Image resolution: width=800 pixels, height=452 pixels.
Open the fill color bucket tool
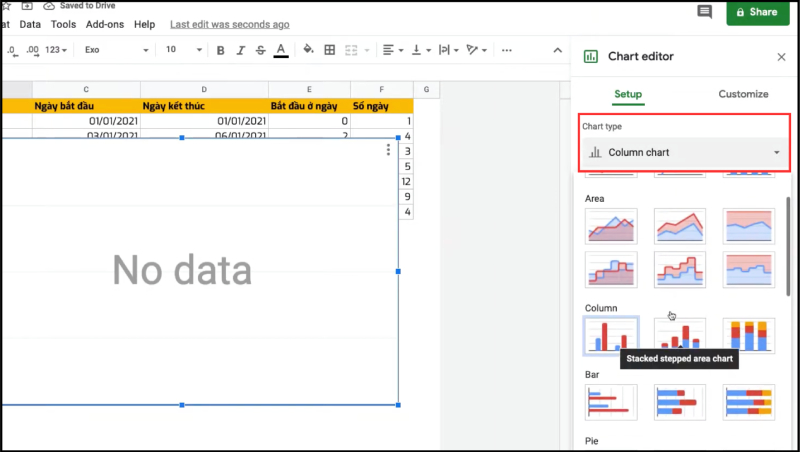coord(308,49)
